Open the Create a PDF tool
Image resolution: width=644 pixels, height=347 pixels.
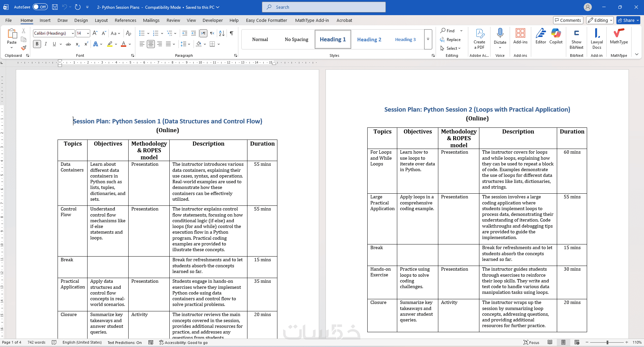click(x=479, y=39)
